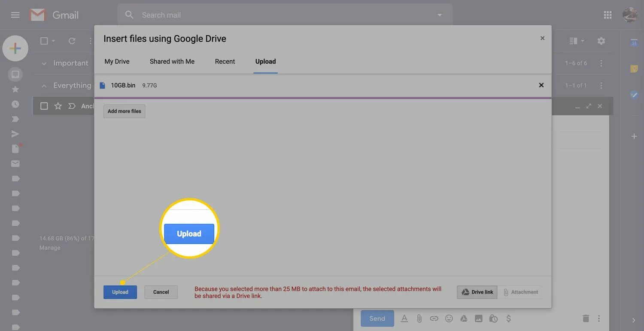Open Starred mail in sidebar
Viewport: 644px width, 331px height.
point(15,89)
